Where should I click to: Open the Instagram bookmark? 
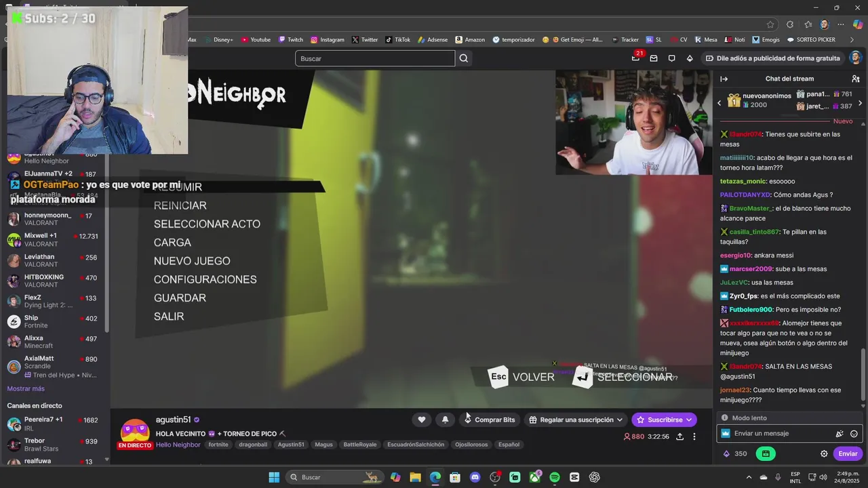point(328,40)
